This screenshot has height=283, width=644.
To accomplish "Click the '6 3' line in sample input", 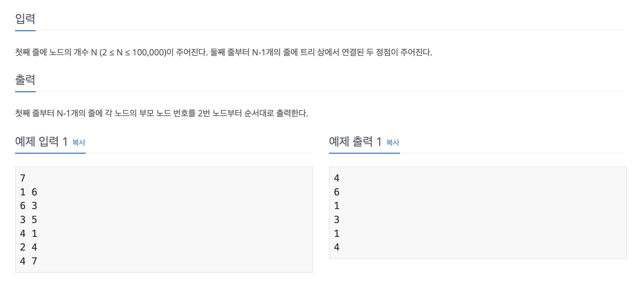I will [x=29, y=206].
